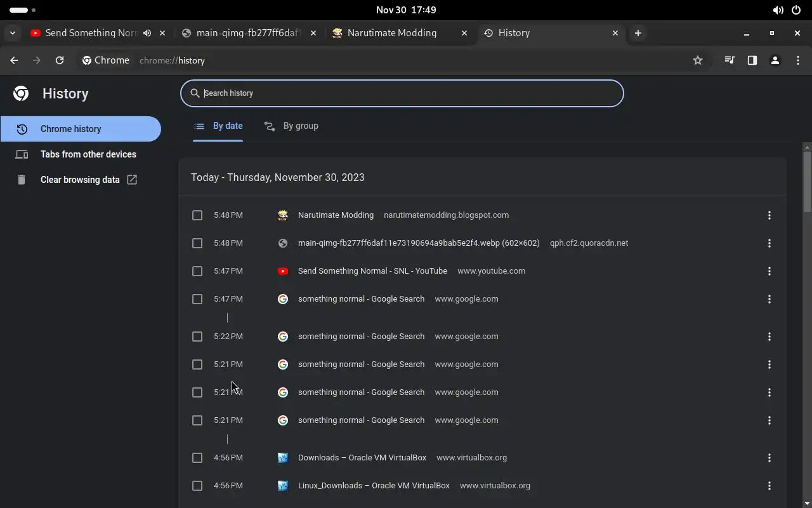Open the tab search dropdown arrow
The width and height of the screenshot is (812, 508).
(13, 33)
